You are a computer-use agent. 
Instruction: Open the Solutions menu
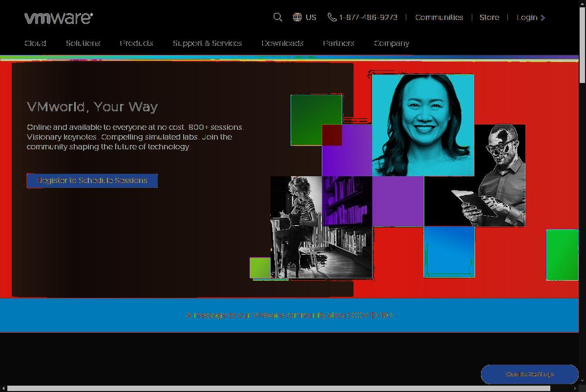coord(83,43)
